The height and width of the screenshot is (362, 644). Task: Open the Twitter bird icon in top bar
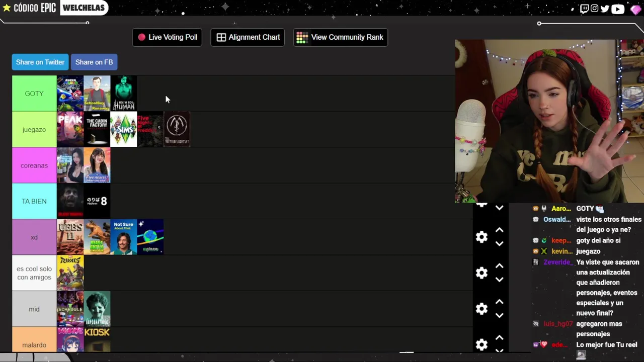(605, 9)
